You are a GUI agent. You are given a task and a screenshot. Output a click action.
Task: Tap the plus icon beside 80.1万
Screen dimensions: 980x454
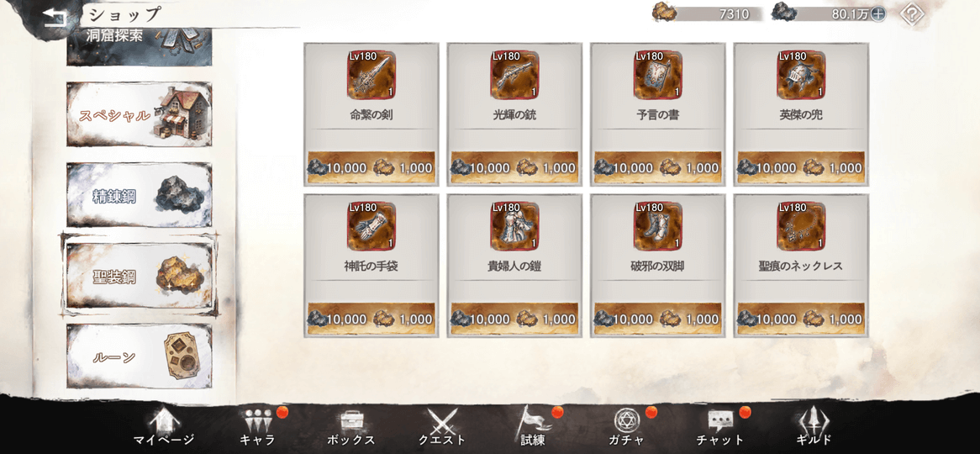tap(877, 14)
